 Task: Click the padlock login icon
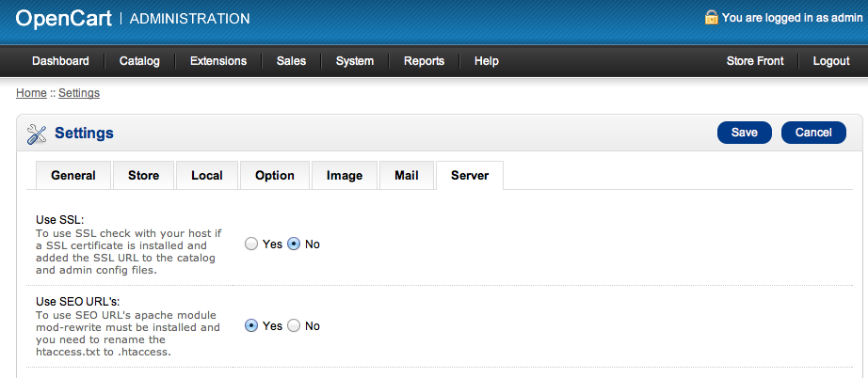pos(711,17)
